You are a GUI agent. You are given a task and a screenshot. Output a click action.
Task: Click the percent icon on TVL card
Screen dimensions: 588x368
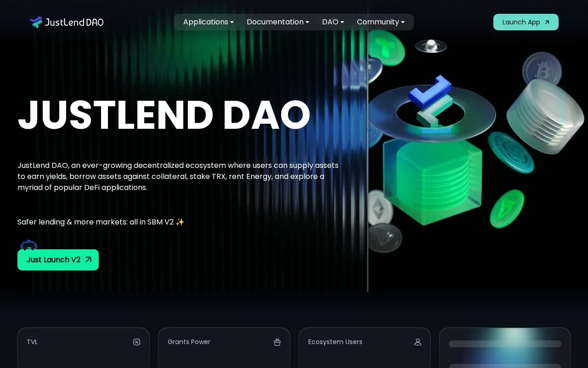[136, 342]
